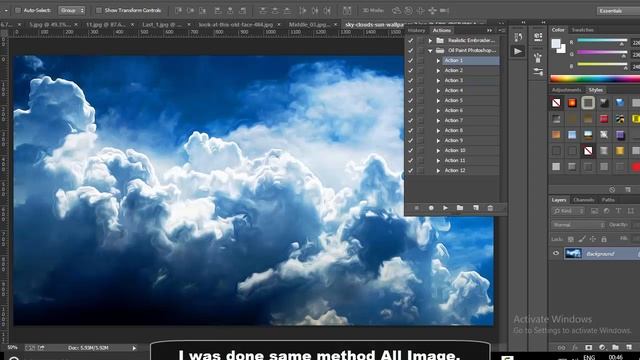Switch to the History tab
This screenshot has width=640, height=360.
(x=416, y=30)
